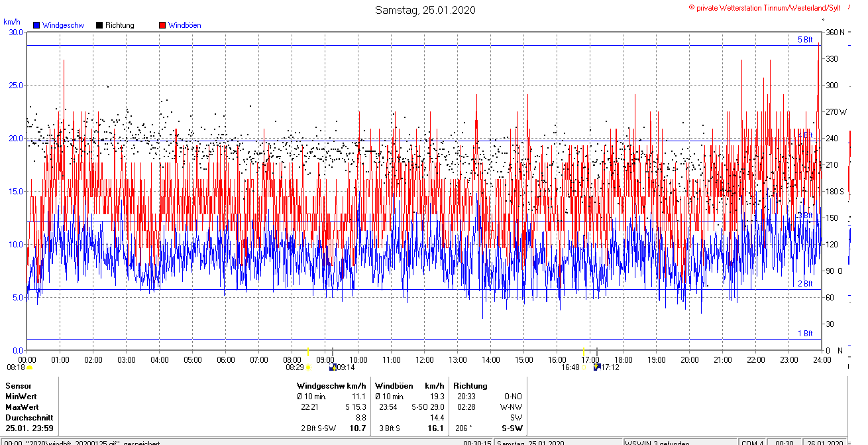Click the Windgeschw km/h column header
This screenshot has width=868, height=445.
(332, 385)
